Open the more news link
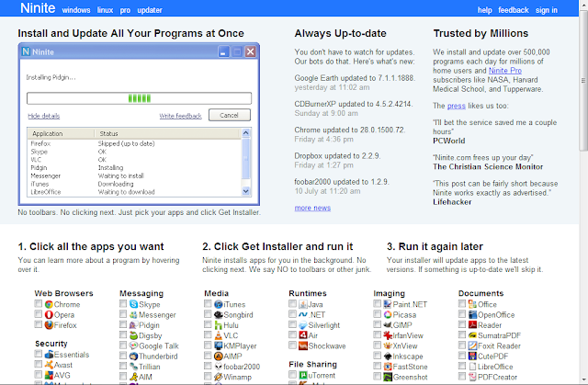 tap(312, 208)
